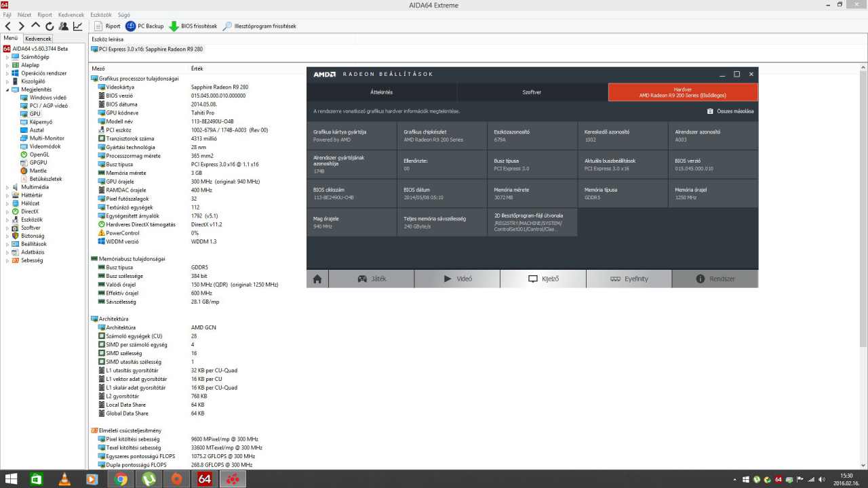The height and width of the screenshot is (488, 868).
Task: Check BIOS frissítések in the toolbar
Action: pos(193,26)
